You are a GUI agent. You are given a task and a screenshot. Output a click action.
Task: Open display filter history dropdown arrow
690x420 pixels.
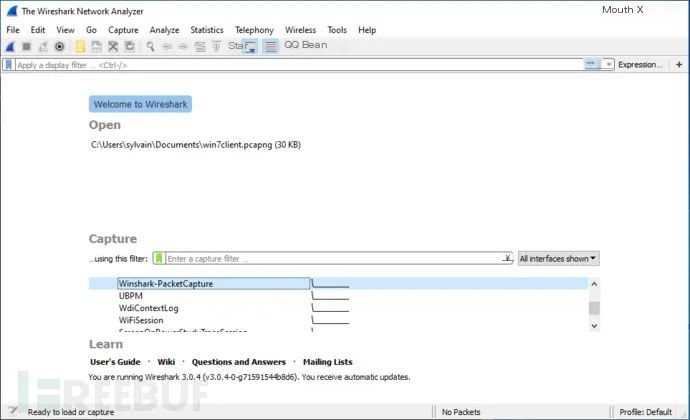pos(608,65)
